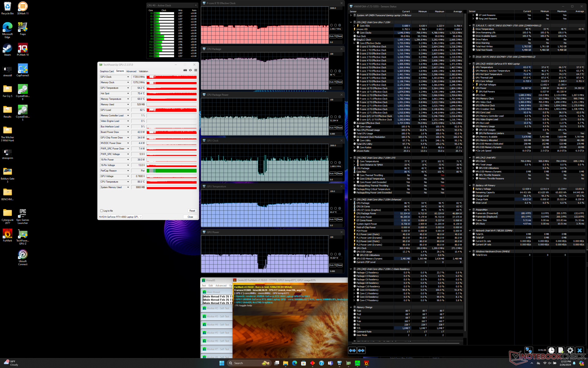Open the GPU Clock sensor dropdown
The image size is (588, 368).
tap(128, 77)
